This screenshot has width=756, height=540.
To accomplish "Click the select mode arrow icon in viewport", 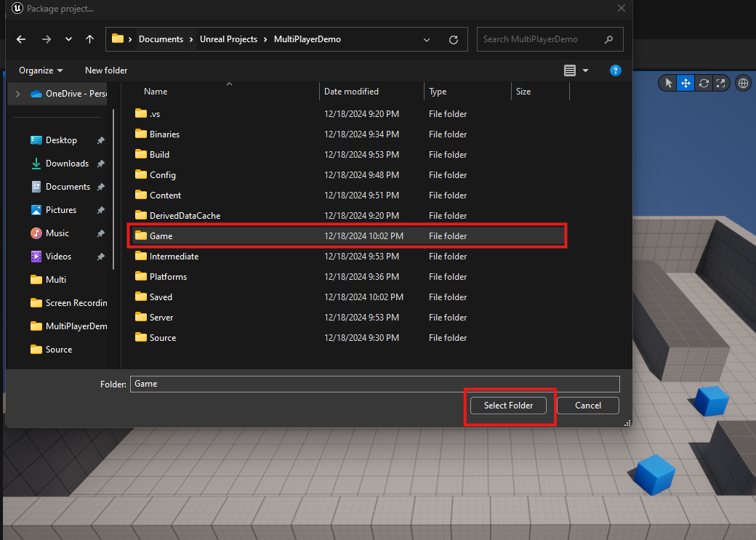I will [x=669, y=83].
